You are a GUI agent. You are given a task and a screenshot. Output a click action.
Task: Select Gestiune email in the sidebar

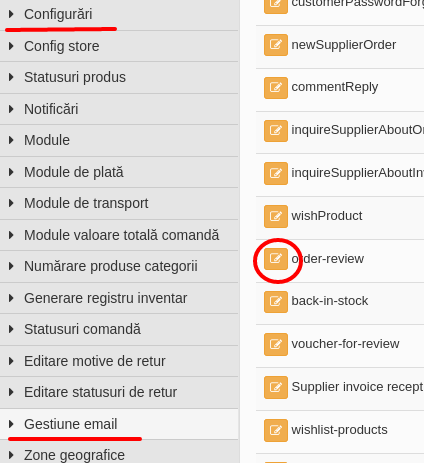[x=70, y=424]
